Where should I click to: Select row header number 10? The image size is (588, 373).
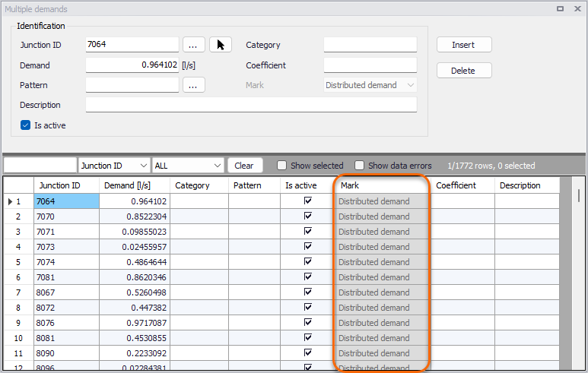(x=18, y=338)
